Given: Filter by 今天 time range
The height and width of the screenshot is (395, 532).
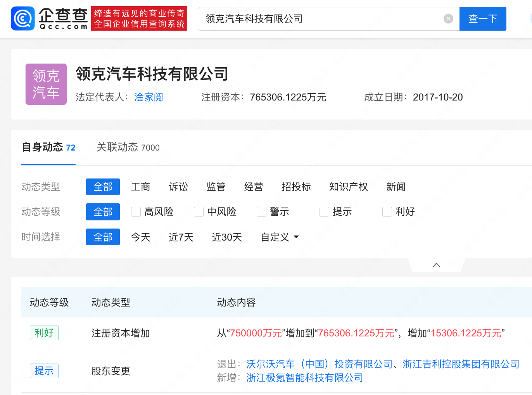Looking at the screenshot, I should tap(140, 237).
